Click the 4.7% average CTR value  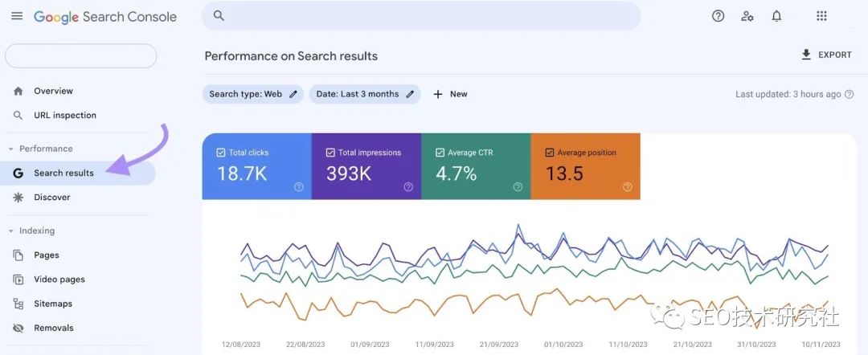[x=457, y=173]
